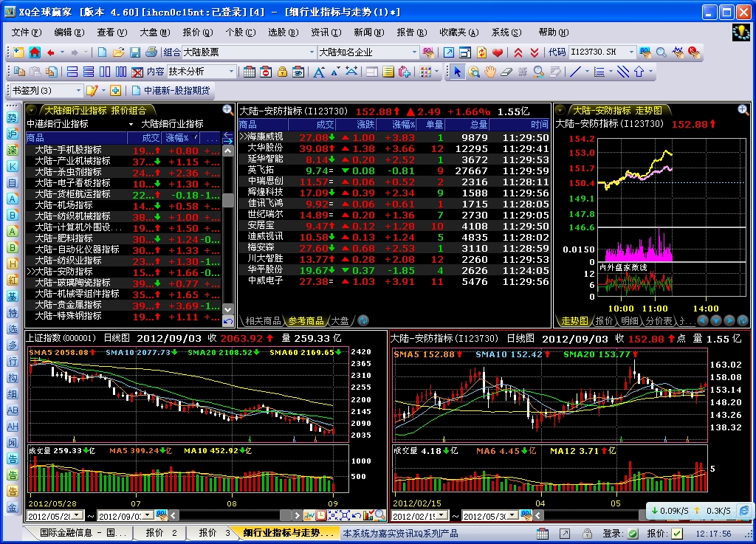
Task: Open the 代码 I123730.SH dropdown
Action: (x=631, y=52)
